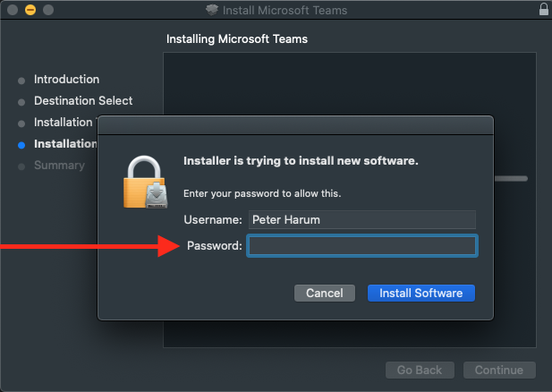Viewport: 552px width, 392px height.
Task: Minimize the installer with the yellow button
Action: click(x=30, y=11)
